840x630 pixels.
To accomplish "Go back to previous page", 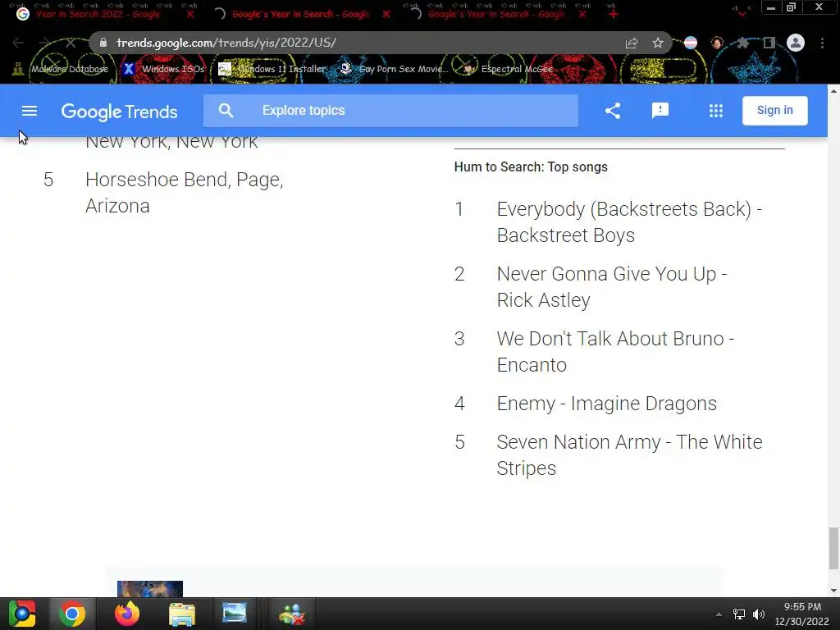I will tap(18, 43).
